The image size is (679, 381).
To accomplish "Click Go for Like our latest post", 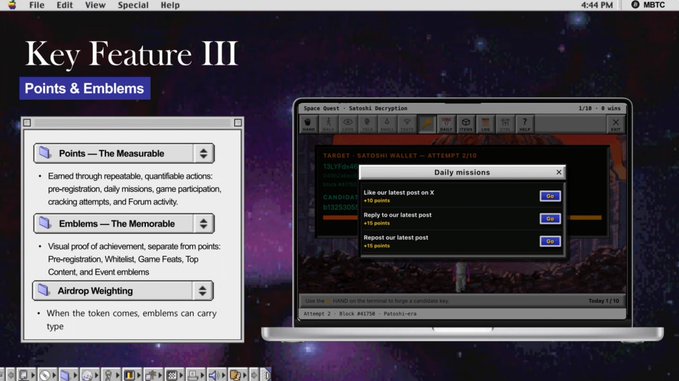I will coord(550,196).
